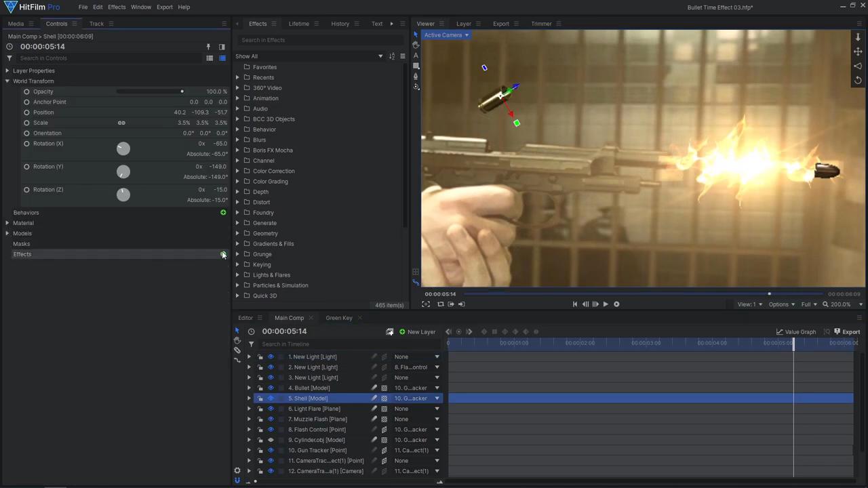Screen dimensions: 868x488
Task: Toggle Position keyframing circle
Action: tap(26, 113)
